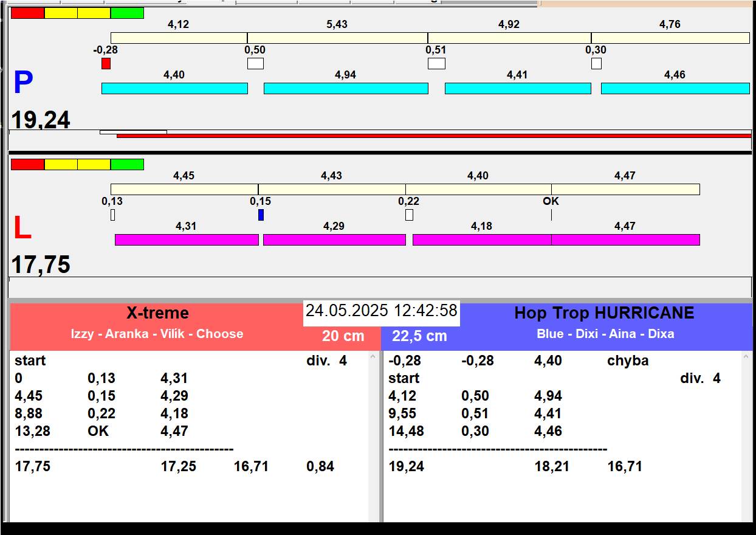Image resolution: width=756 pixels, height=535 pixels.
Task: Select the magenta run bar labeled 4,29
Action: (x=334, y=240)
